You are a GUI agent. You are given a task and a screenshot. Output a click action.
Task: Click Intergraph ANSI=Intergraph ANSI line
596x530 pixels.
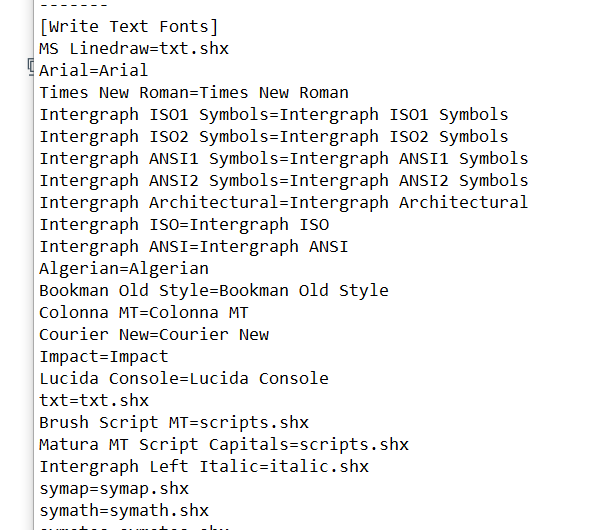[194, 247]
